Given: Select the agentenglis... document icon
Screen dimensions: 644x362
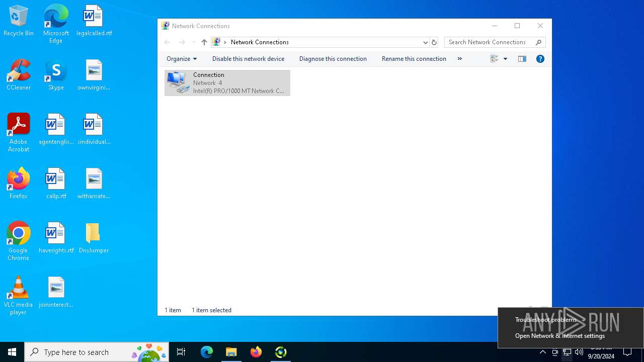Looking at the screenshot, I should 56,130.
